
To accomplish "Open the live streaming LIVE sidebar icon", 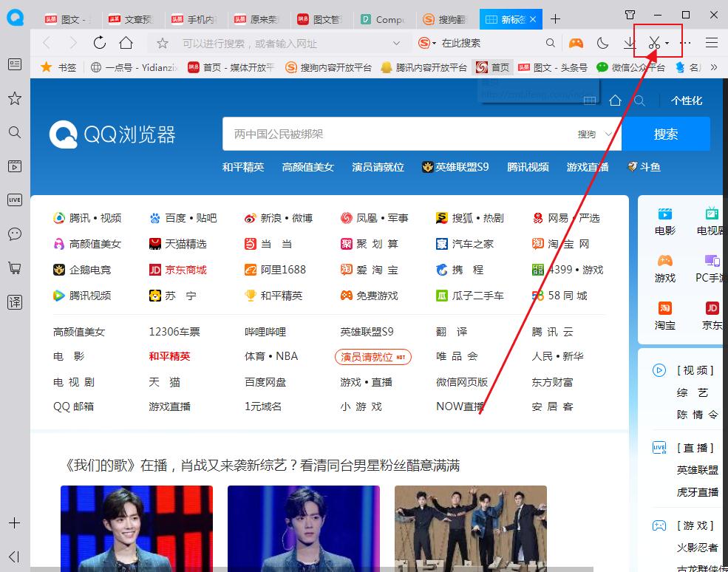I will coord(14,200).
